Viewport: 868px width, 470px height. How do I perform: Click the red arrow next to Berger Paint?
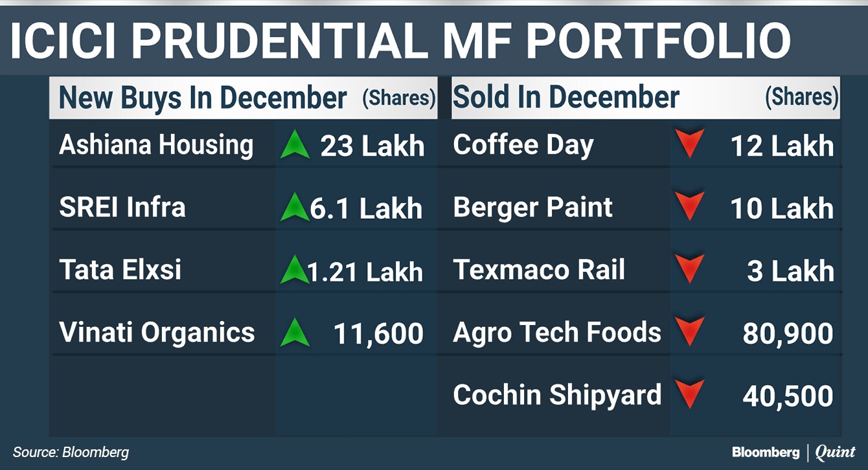click(x=689, y=207)
